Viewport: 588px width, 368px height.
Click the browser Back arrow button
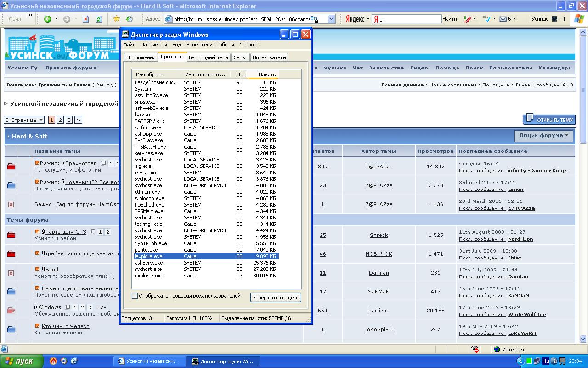[x=48, y=19]
